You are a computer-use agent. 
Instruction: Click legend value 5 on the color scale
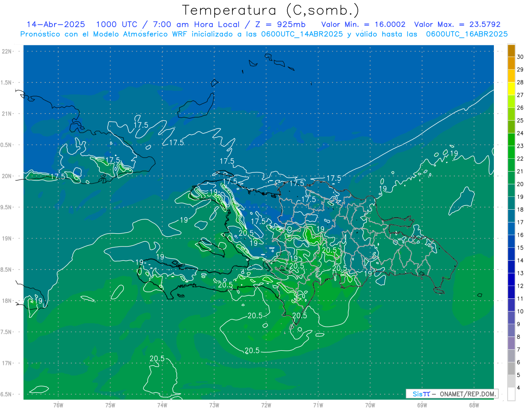520,375
